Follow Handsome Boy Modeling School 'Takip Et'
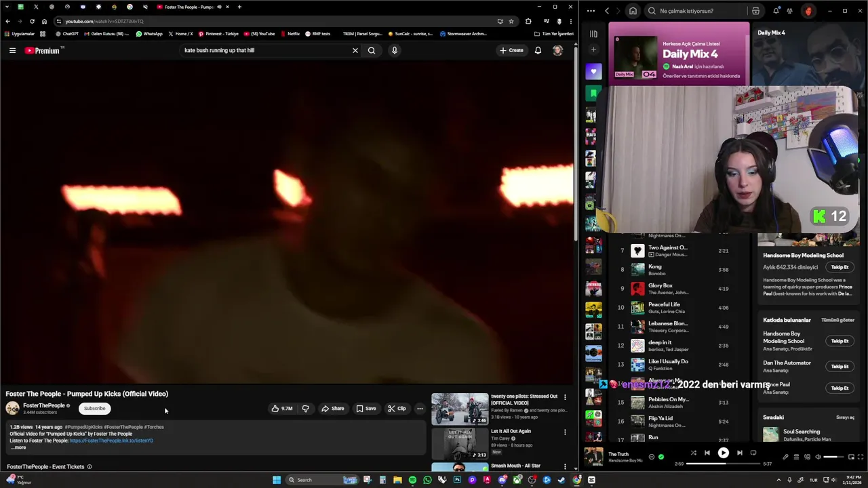This screenshot has width=868, height=488. (x=840, y=267)
